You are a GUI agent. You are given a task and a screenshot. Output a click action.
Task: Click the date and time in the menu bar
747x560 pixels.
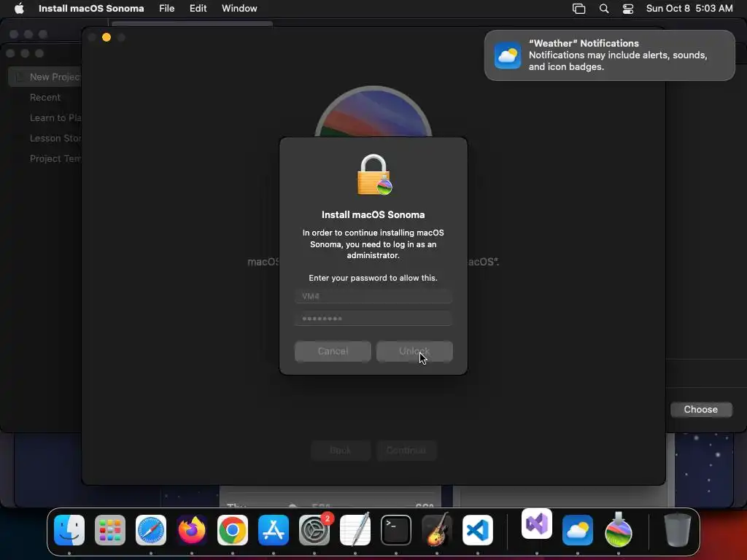click(689, 8)
